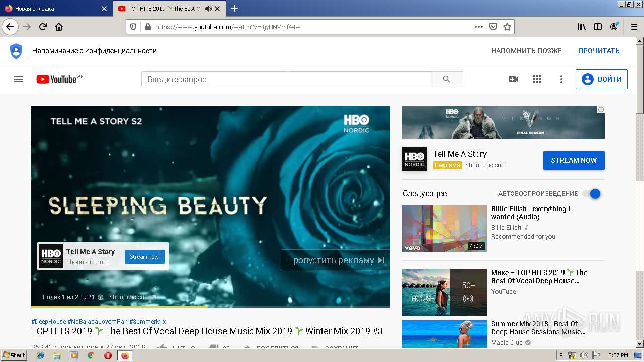The width and height of the screenshot is (644, 362).
Task: Go to YouTube home via logo
Action: (56, 79)
